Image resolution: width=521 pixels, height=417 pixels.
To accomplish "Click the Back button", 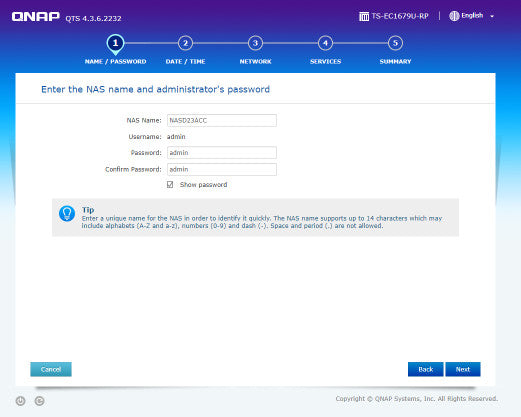I will click(x=426, y=369).
